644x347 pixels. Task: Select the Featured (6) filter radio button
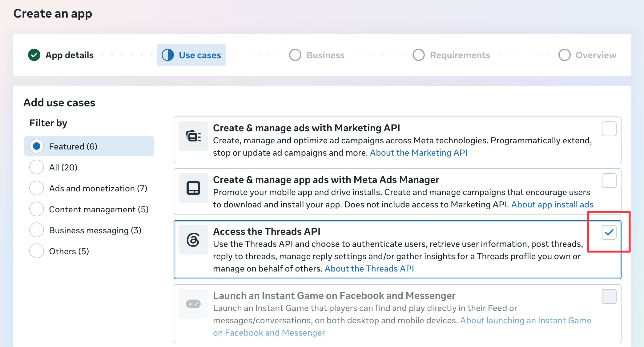coord(37,146)
